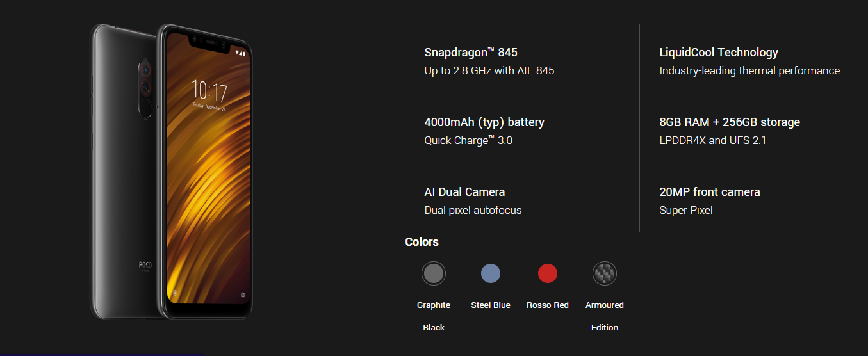The image size is (868, 356).
Task: Click the 10:17 clock on phone screen
Action: 209,92
